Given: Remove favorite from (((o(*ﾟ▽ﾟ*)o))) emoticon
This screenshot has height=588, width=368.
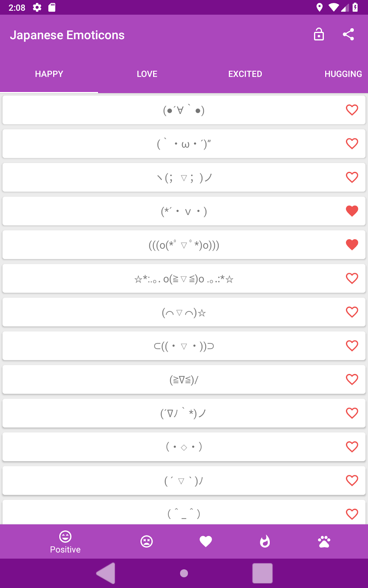Looking at the screenshot, I should coord(352,245).
